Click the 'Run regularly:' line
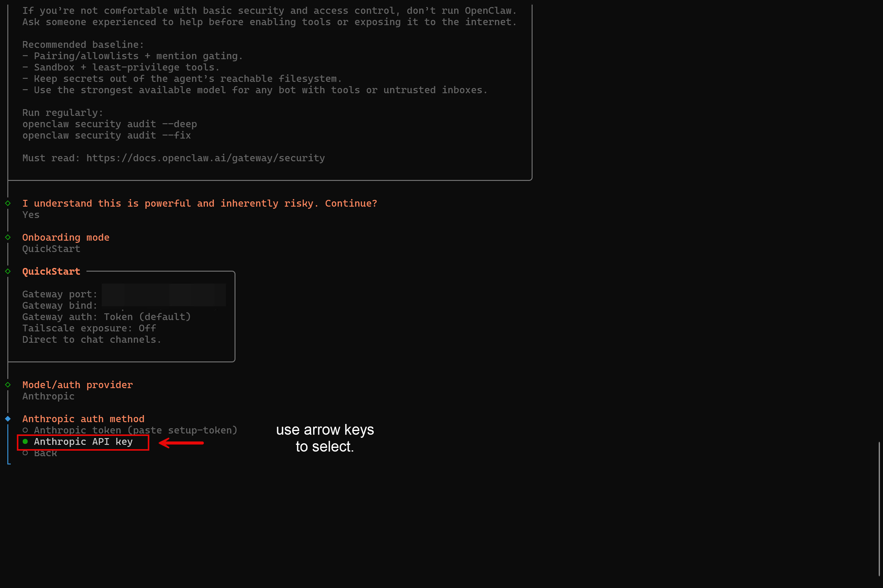Image resolution: width=883 pixels, height=588 pixels. click(x=63, y=113)
